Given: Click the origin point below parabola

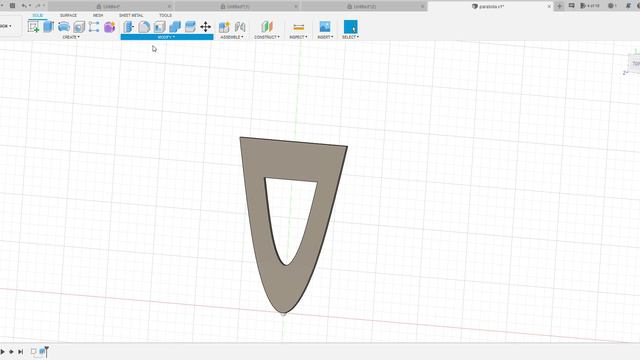Looking at the screenshot, I should 284,314.
